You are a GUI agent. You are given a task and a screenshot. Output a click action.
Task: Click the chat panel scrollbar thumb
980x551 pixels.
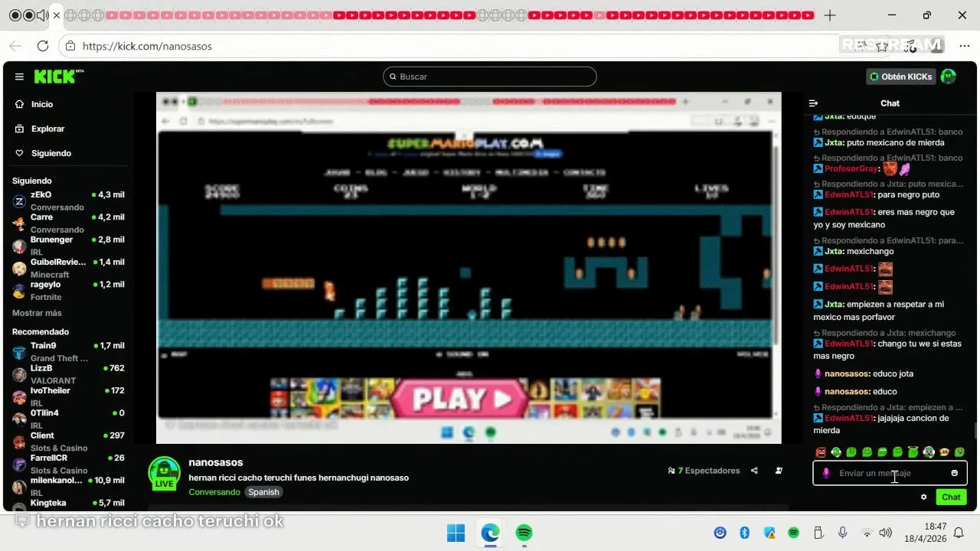point(975,431)
